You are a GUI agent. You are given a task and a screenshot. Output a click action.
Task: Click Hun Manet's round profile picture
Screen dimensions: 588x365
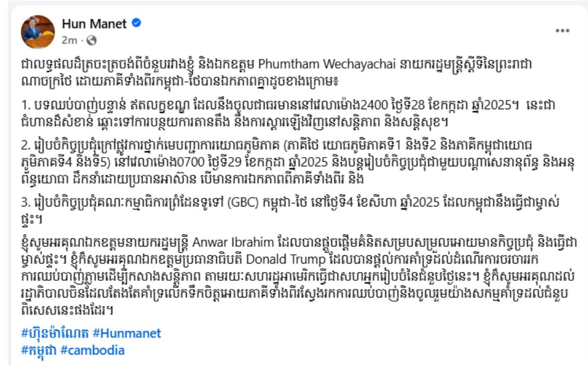pyautogui.click(x=37, y=32)
